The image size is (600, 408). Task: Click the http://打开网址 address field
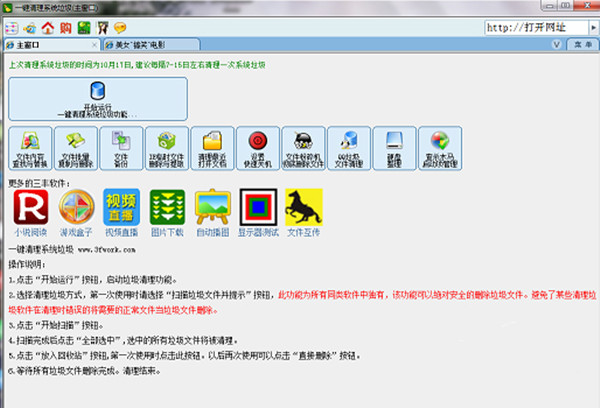coord(536,28)
